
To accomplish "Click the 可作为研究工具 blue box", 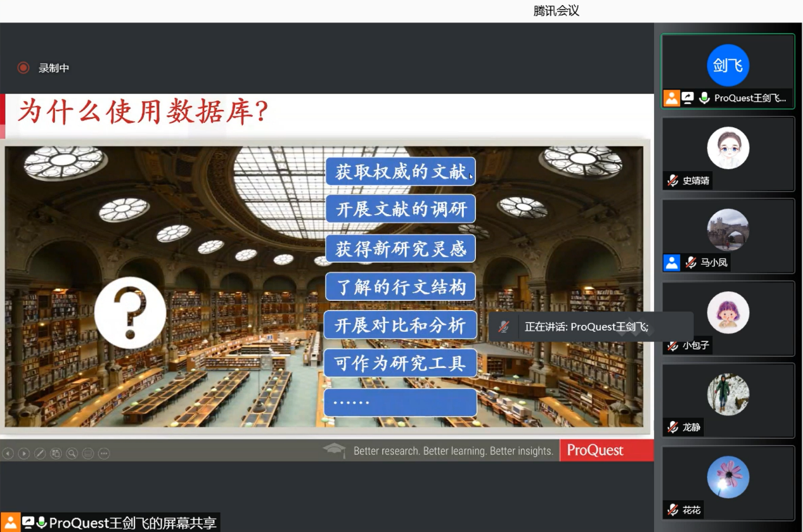I will (x=400, y=364).
